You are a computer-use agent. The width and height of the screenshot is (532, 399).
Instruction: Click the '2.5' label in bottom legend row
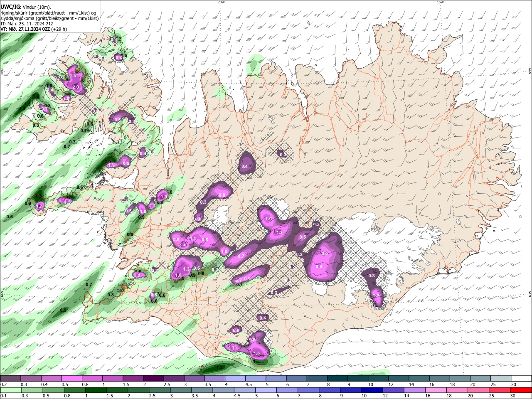click(152, 396)
